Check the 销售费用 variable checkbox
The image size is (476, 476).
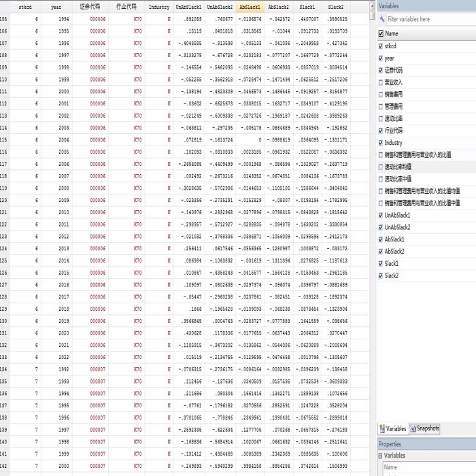(381, 95)
